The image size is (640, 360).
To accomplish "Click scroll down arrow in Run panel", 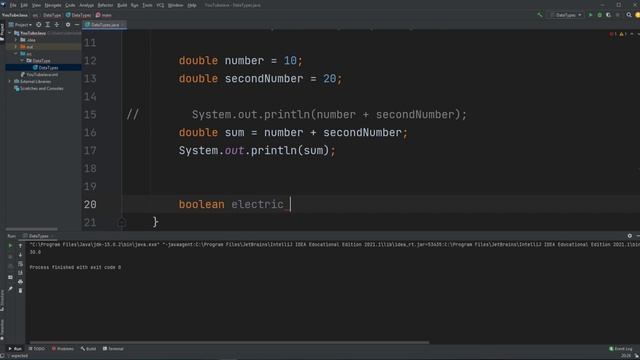I will [20, 255].
